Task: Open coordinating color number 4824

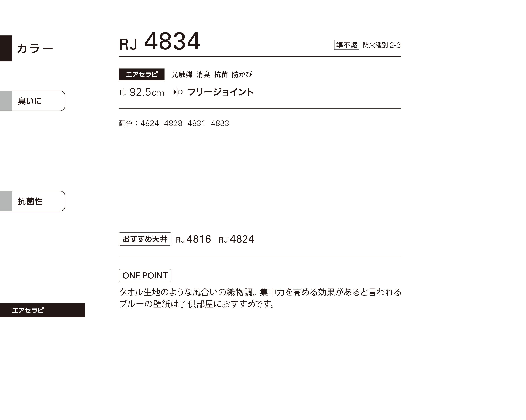Action: 150,123
